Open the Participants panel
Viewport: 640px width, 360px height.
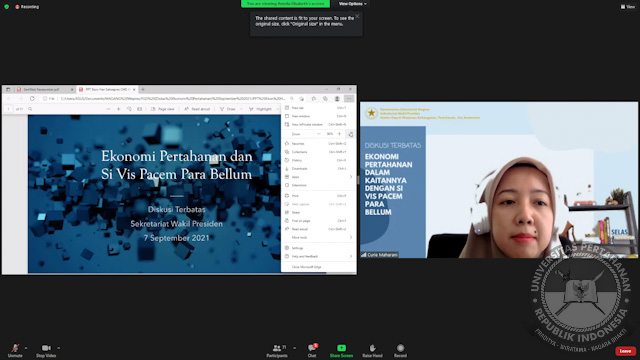tap(277, 350)
